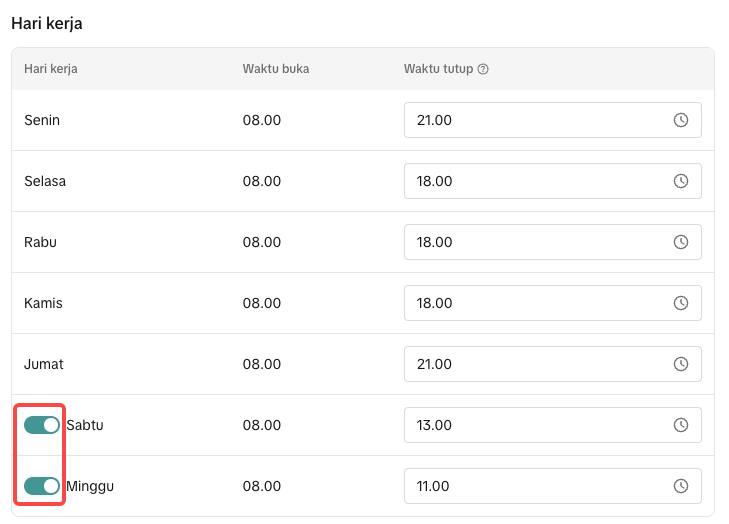Click the clock icon in Senin row
Screen dimensions: 729x524
681,120
